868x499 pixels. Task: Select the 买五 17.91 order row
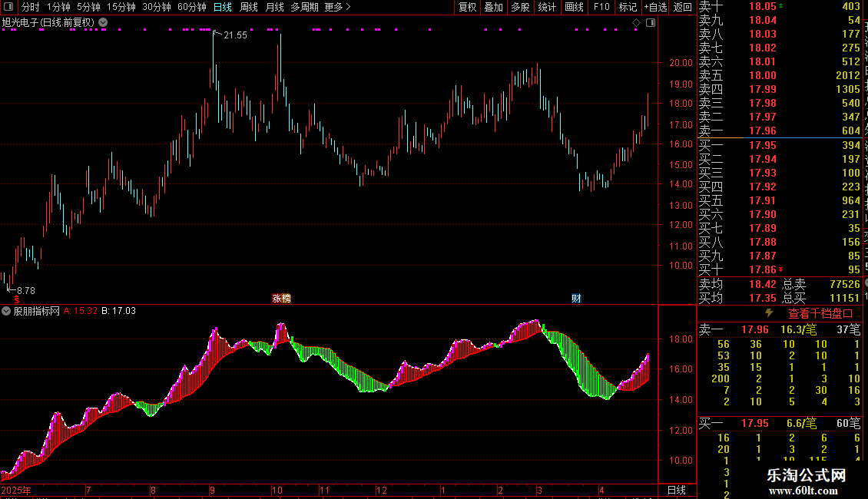tap(780, 200)
